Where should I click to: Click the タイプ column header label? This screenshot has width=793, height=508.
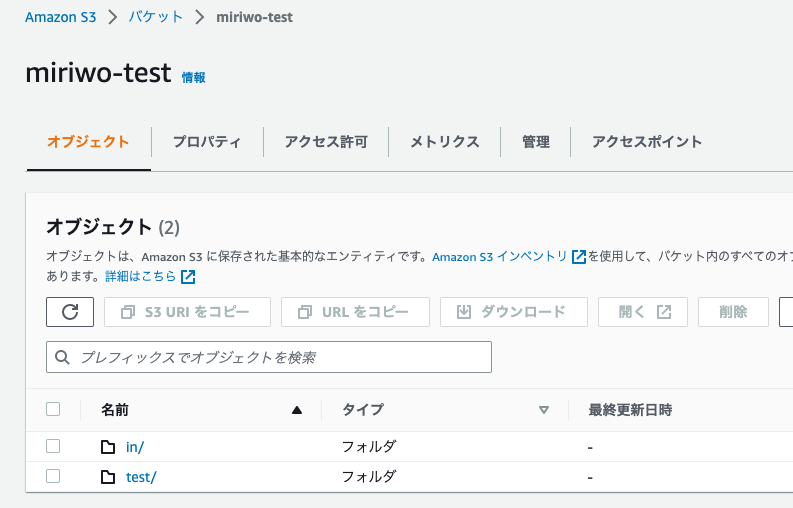point(363,410)
